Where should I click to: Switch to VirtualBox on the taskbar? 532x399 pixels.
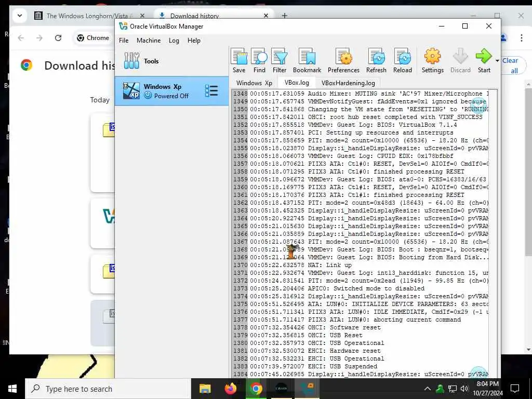pyautogui.click(x=308, y=389)
